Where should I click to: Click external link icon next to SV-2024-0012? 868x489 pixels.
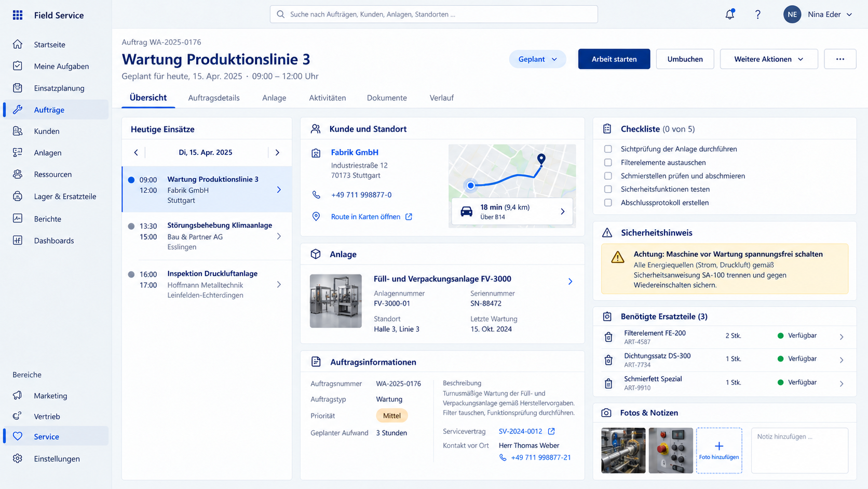click(551, 431)
